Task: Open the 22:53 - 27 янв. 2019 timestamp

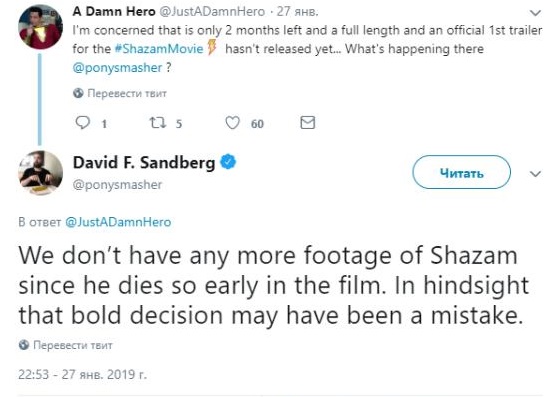Action: pos(82,375)
